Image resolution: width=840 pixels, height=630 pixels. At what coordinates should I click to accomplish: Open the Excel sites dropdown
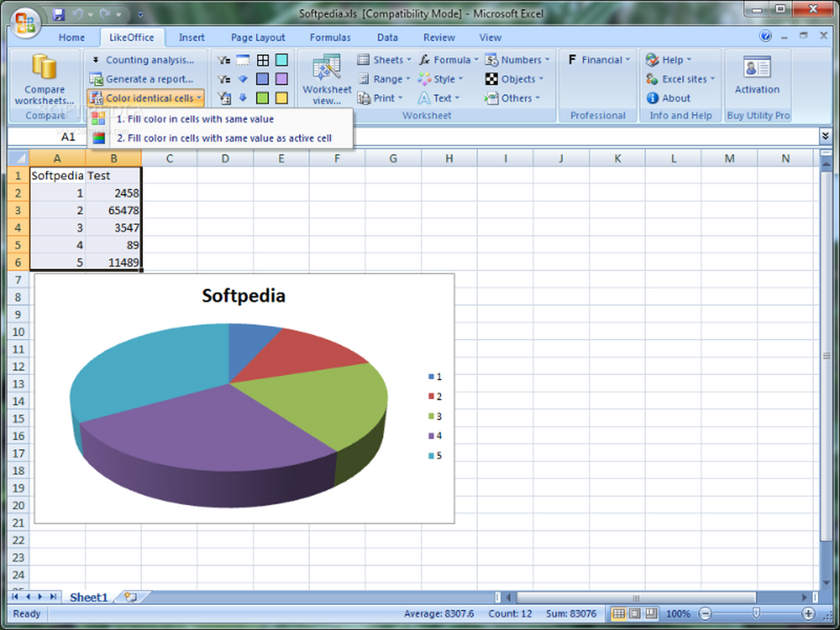[x=681, y=79]
